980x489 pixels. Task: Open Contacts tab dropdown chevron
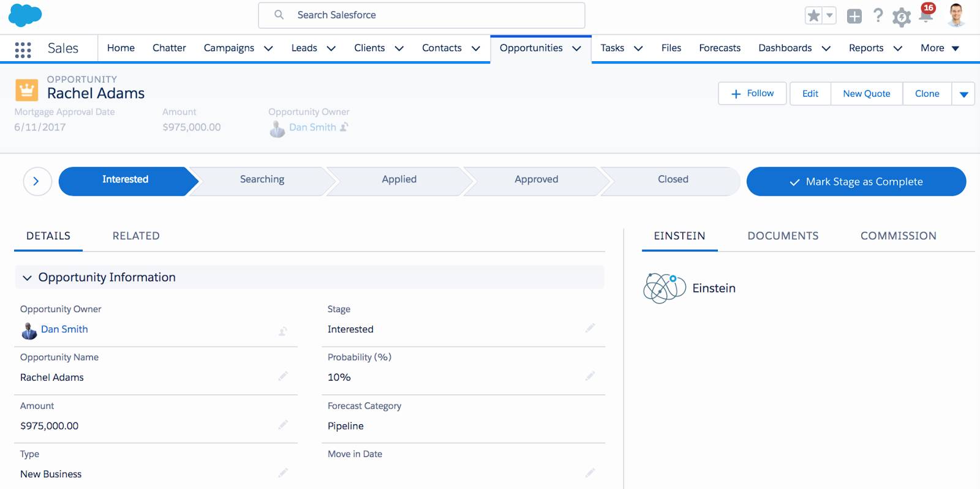pos(476,48)
